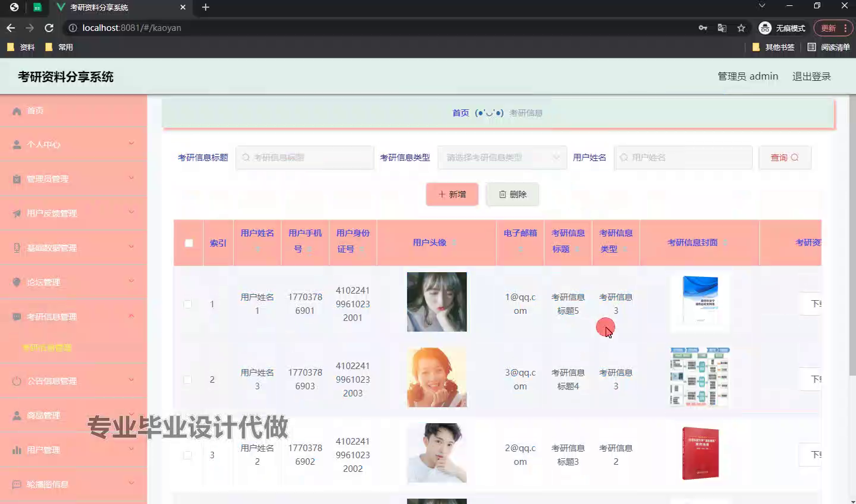Viewport: 856px width, 504px height.
Task: Open the 考研信息类型 select dropdown
Action: [502, 157]
